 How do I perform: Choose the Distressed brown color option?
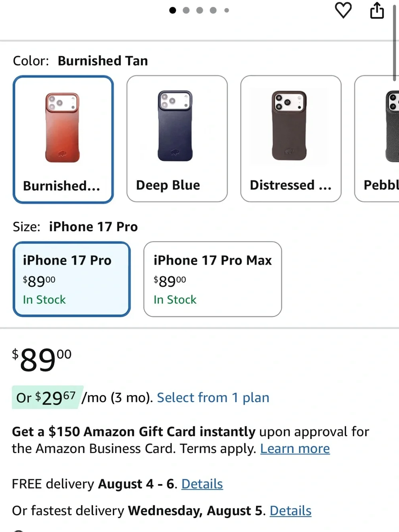[x=291, y=138]
